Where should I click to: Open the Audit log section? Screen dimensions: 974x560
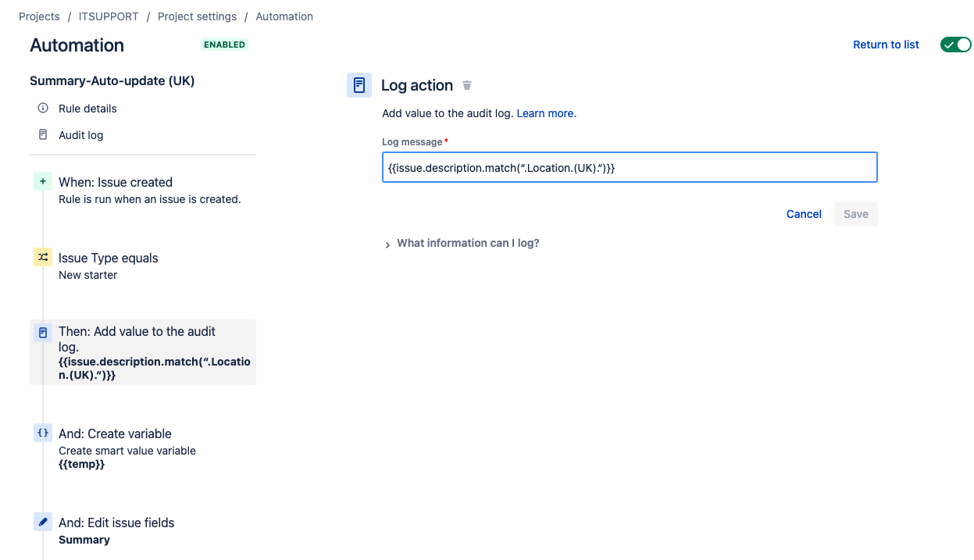[81, 135]
